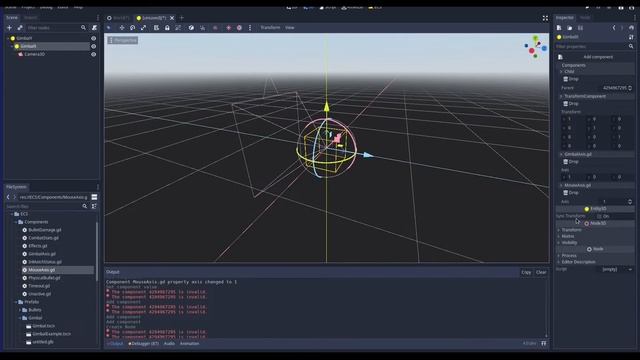The image size is (640, 360).
Task: Click the Output panel expand icon at bottom right
Action: tap(544, 344)
